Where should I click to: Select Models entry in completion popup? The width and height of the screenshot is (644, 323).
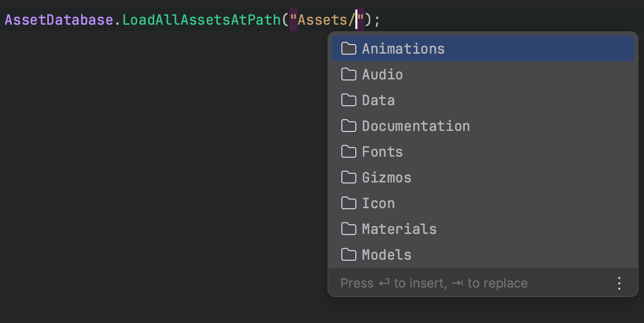[x=386, y=255]
